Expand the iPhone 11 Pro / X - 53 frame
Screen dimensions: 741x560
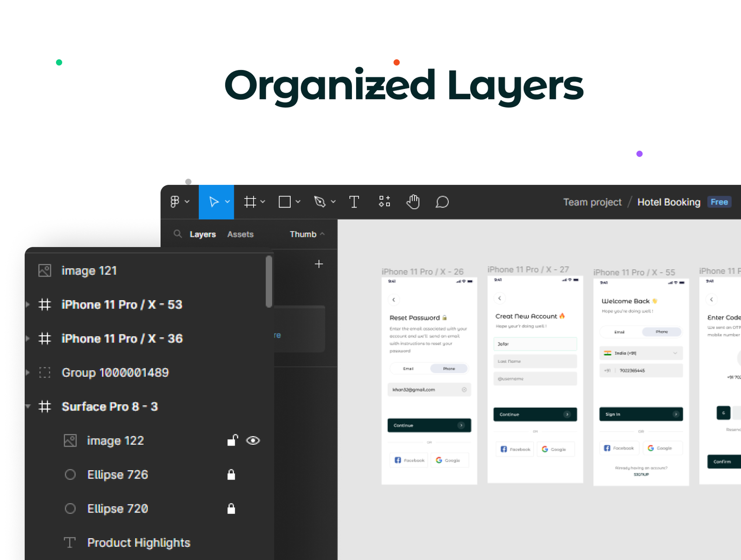click(28, 305)
